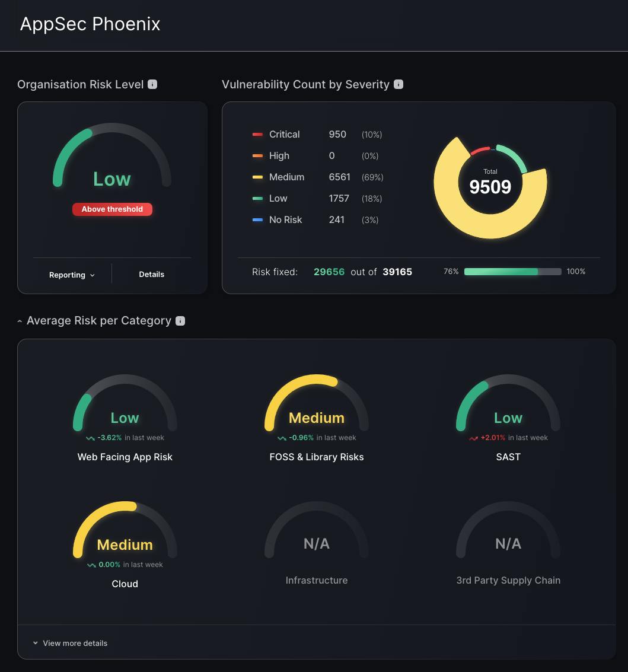628x672 pixels.
Task: Click the trend icon beside FOSS & Library Risks percentage
Action: tap(282, 438)
